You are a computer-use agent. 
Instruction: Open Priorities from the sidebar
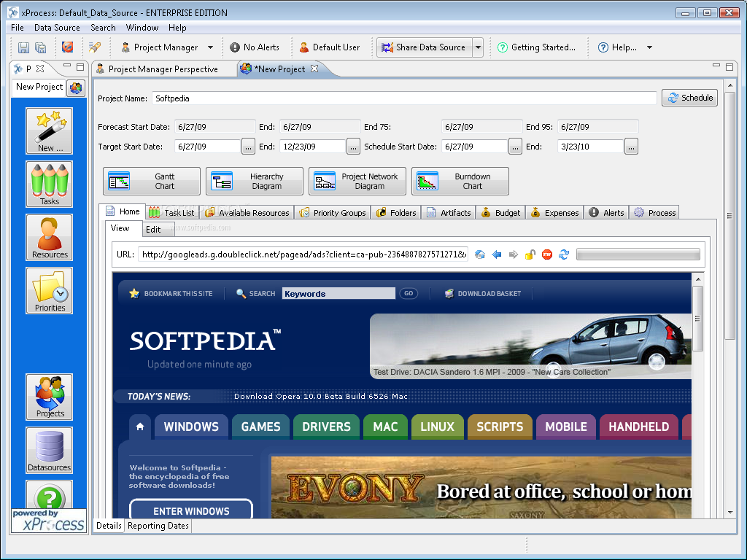coord(50,291)
